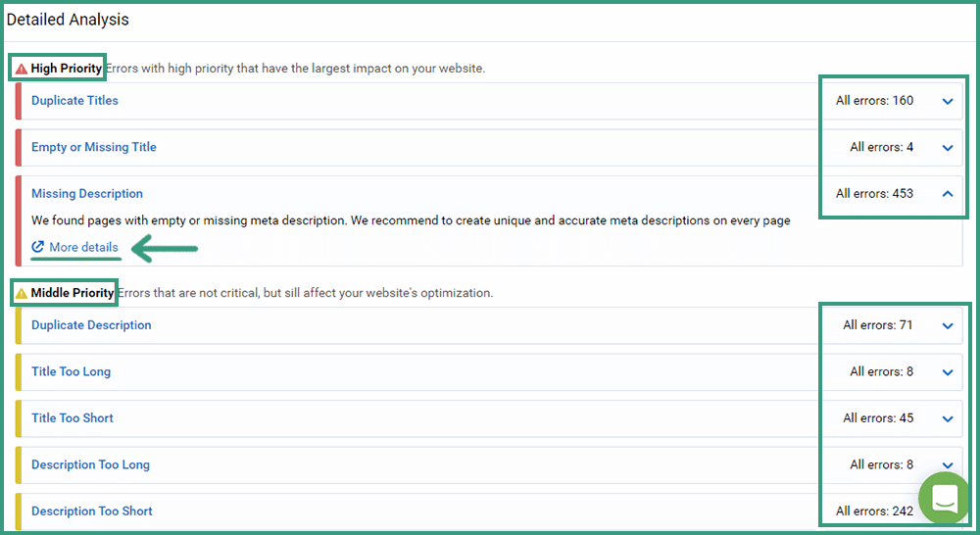The height and width of the screenshot is (535, 980).
Task: Click the red High Priority warning triangle
Action: click(x=22, y=69)
